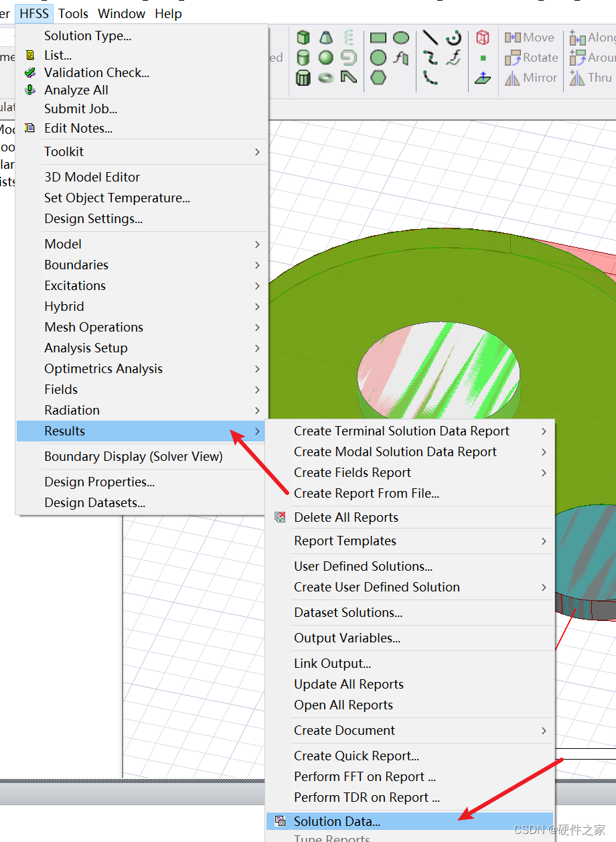Click the red wireframe Region box icon
616x842 pixels.
pos(483,38)
